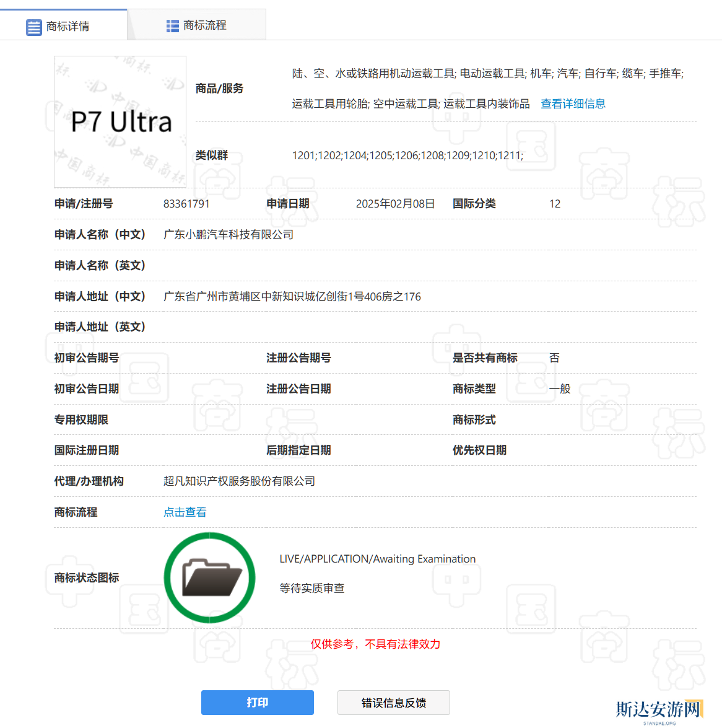The width and height of the screenshot is (722, 728).
Task: Open the 查看详细信息 link
Action: tap(573, 104)
